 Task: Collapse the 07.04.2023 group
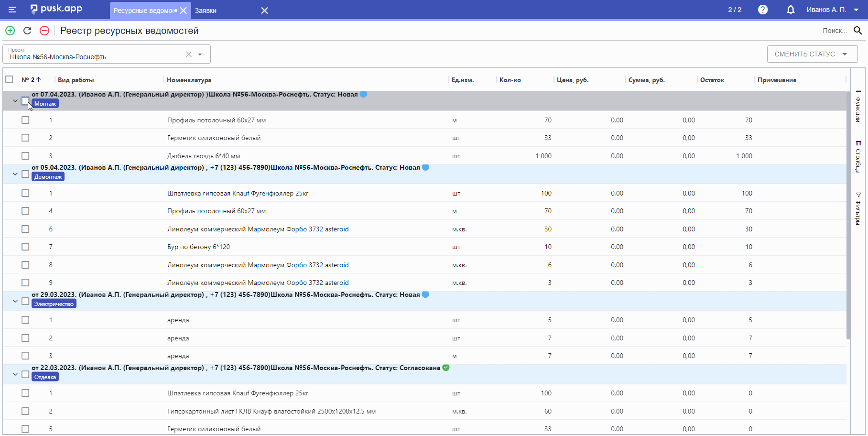pos(15,101)
